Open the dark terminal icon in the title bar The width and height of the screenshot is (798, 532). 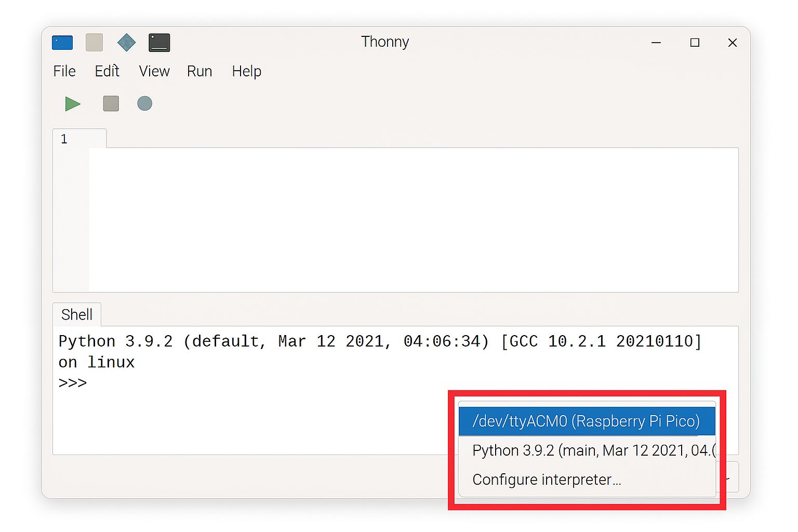coord(159,43)
